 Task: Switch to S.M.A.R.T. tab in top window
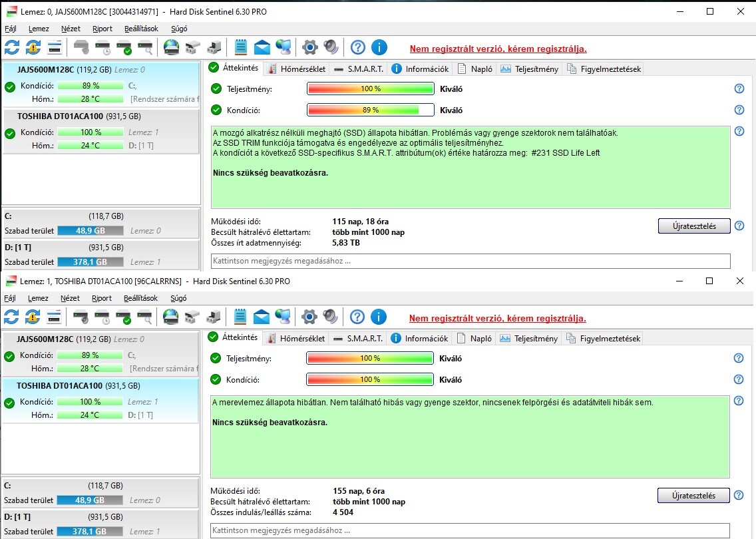[359, 69]
